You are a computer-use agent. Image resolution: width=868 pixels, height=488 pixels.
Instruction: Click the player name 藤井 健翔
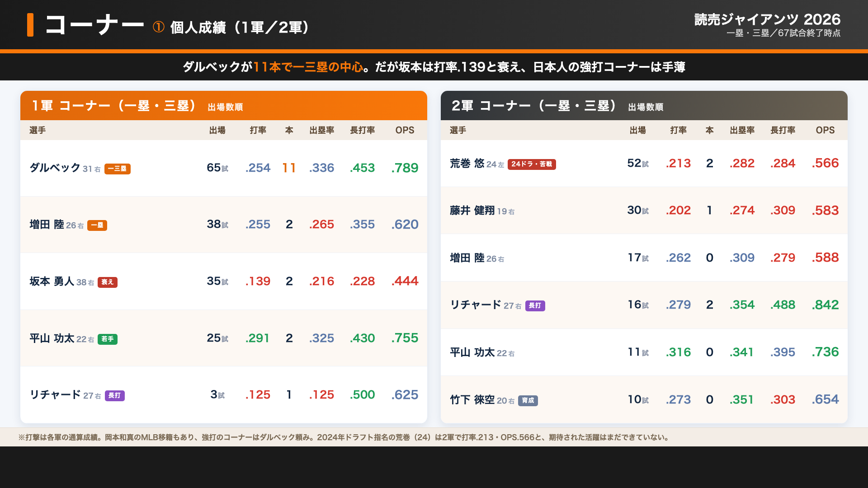point(472,211)
